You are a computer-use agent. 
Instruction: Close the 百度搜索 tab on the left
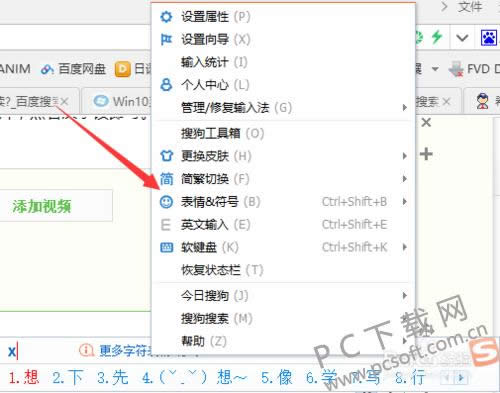pos(64,102)
